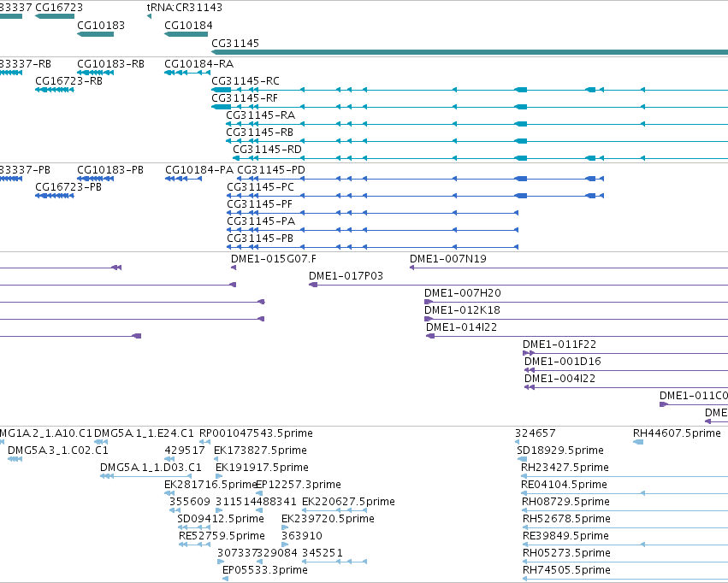Select the CG10184-RA transcript label
This screenshot has width=728, height=583.
click(198, 64)
